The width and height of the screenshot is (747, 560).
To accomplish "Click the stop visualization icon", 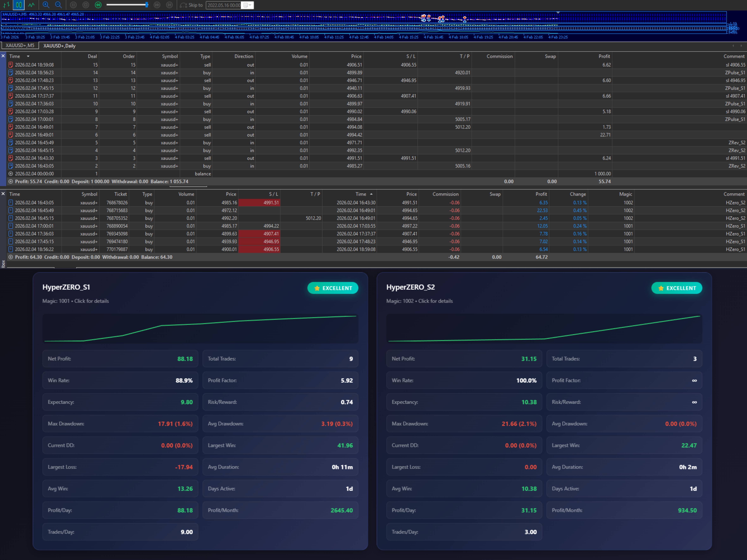I will click(86, 5).
